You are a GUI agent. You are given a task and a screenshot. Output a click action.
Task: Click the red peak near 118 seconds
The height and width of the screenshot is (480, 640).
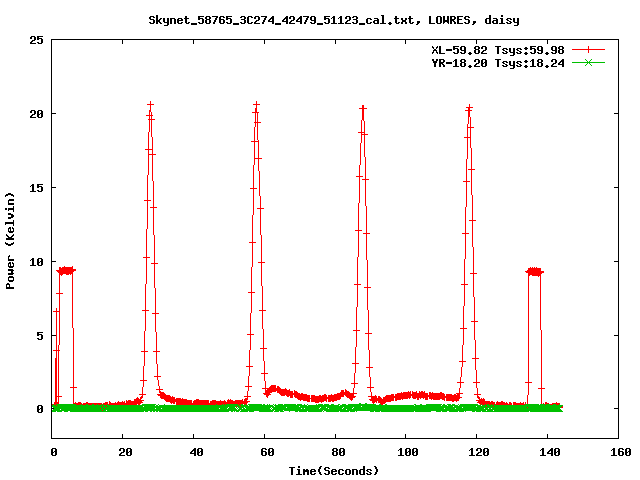469,108
